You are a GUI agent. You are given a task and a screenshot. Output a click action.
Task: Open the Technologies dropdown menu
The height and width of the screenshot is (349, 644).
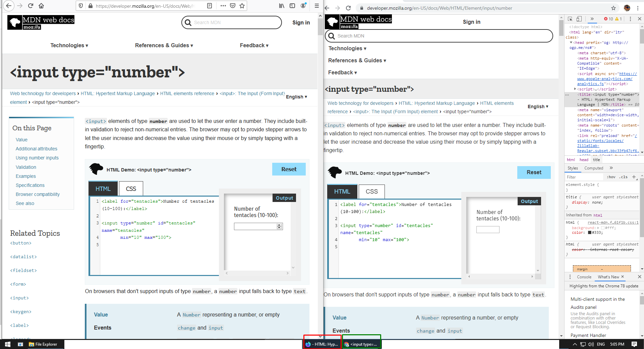(69, 45)
